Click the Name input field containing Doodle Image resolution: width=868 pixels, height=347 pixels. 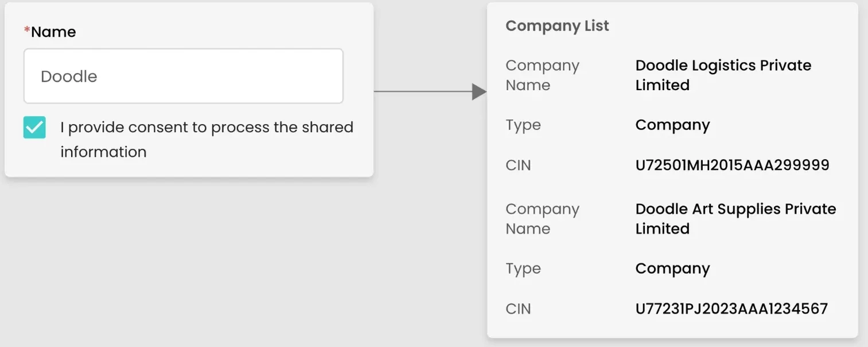(x=183, y=76)
